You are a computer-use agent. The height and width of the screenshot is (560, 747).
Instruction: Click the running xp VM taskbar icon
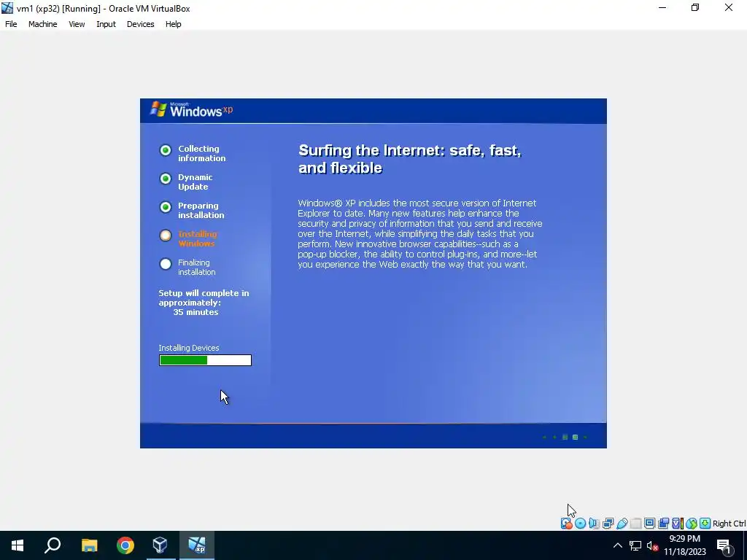click(x=197, y=545)
